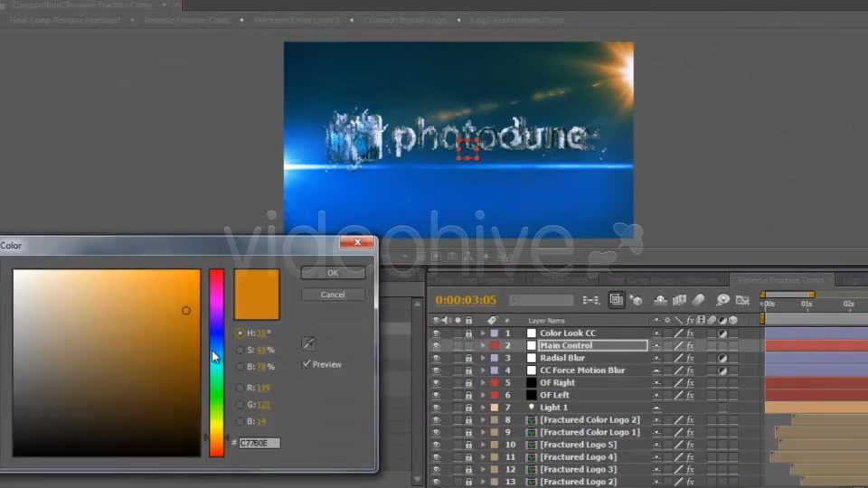Image resolution: width=868 pixels, height=488 pixels.
Task: Confirm color with the OK button
Action: [x=333, y=273]
